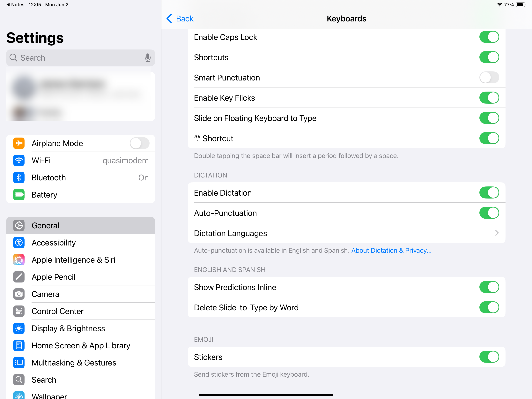Tap the green Battery icon
This screenshot has width=532, height=399.
19,195
